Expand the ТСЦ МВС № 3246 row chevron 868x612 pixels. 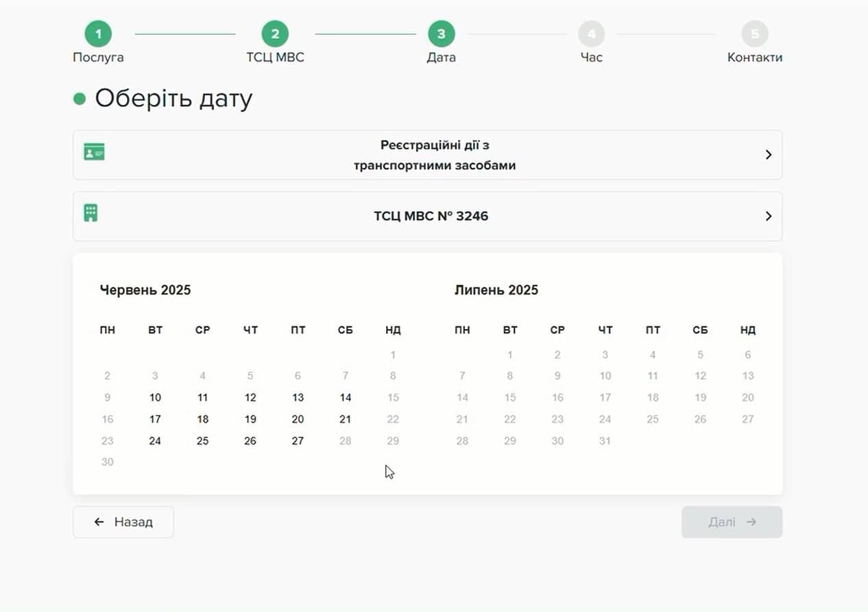click(768, 217)
